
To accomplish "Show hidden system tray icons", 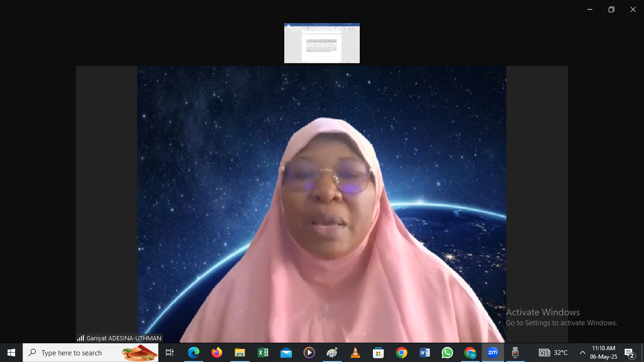I will coord(583,353).
